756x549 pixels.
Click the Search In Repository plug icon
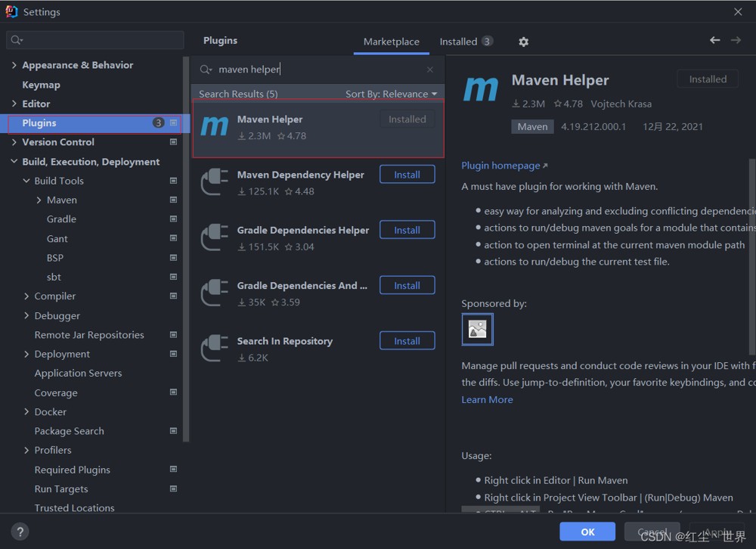pos(214,349)
